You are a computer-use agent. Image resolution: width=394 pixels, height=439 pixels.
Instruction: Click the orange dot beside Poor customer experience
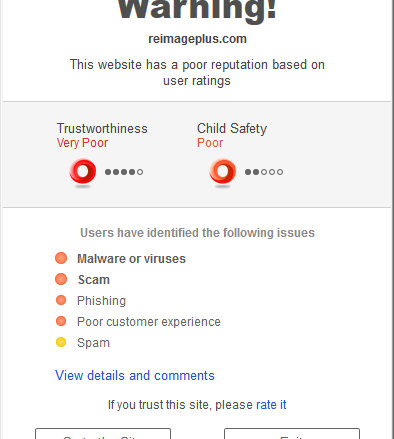(x=61, y=321)
